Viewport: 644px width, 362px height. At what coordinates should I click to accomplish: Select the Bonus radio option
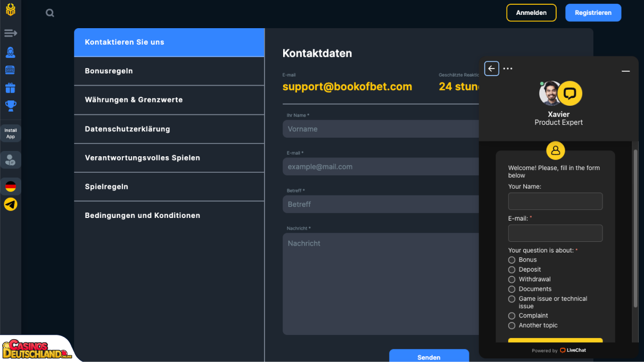coord(512,260)
